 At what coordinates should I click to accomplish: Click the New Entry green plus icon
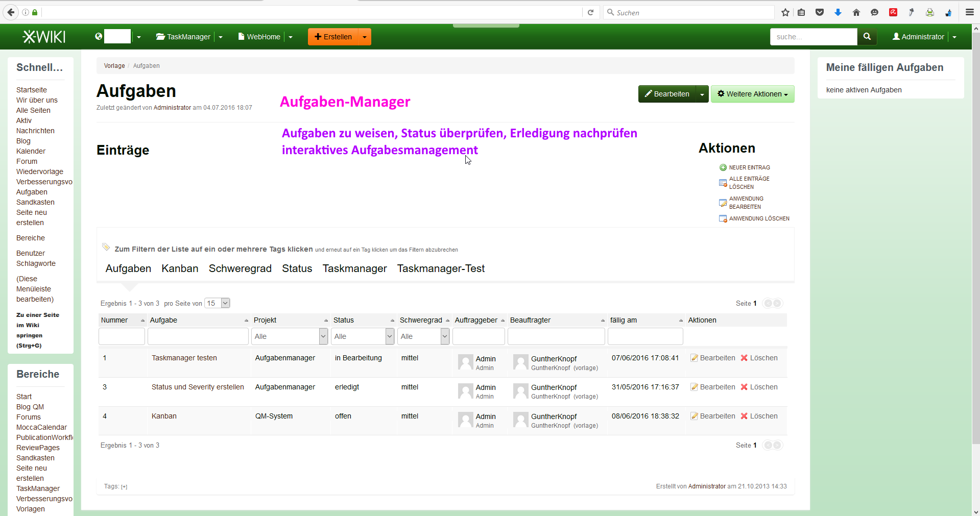click(x=723, y=167)
